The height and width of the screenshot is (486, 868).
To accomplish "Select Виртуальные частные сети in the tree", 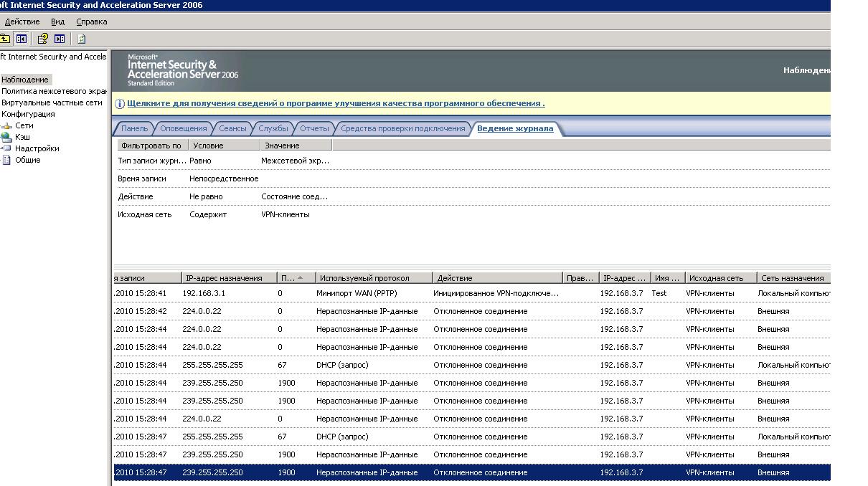I will [x=52, y=103].
